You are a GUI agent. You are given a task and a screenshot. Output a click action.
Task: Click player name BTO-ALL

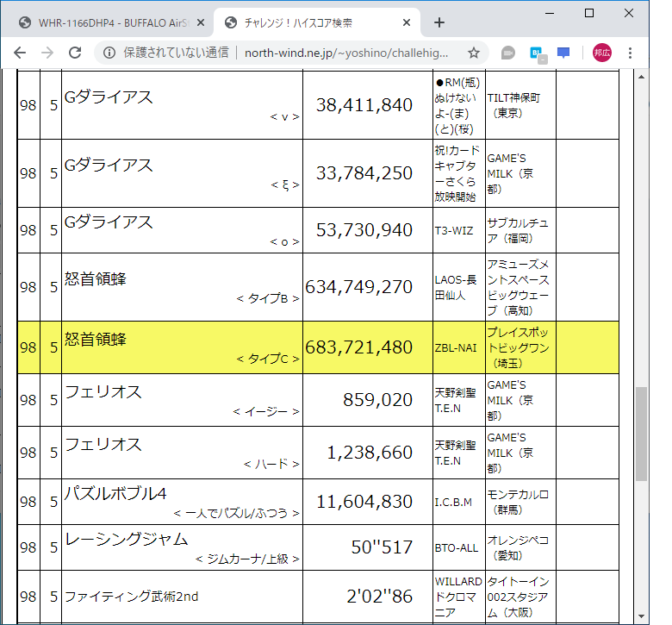point(457,547)
